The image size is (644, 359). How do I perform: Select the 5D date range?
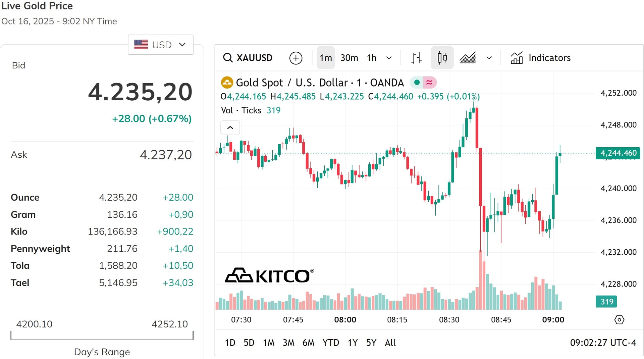pos(249,343)
